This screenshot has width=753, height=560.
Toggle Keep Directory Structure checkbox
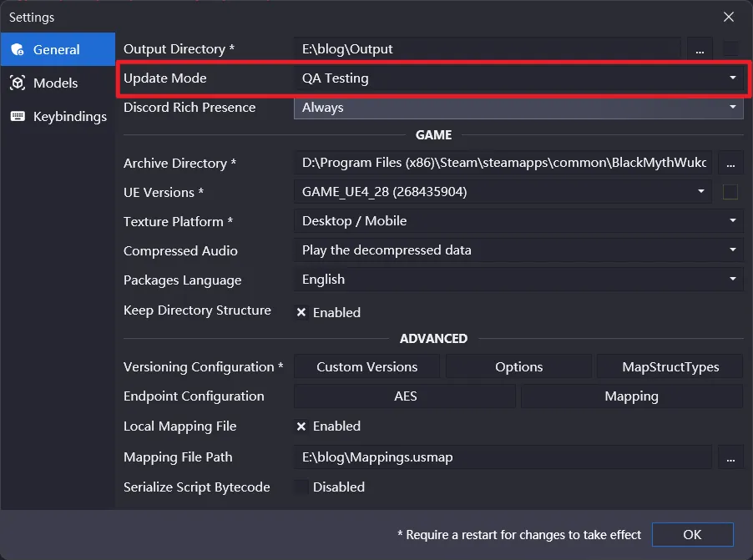301,313
